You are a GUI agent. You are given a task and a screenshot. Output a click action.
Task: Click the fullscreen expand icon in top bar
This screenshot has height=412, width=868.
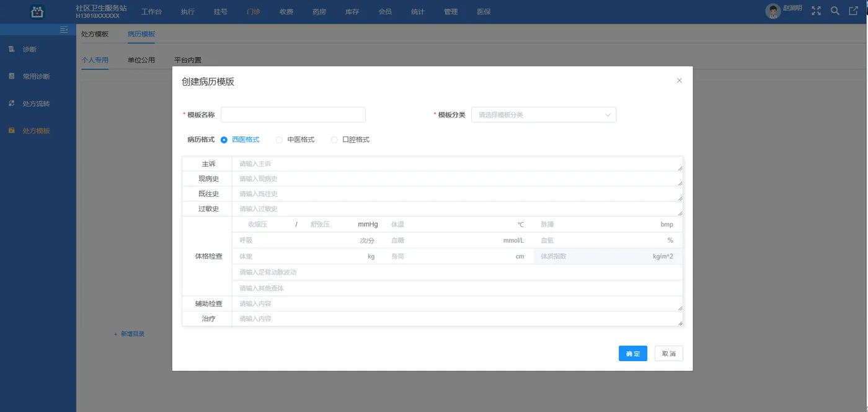tap(816, 11)
